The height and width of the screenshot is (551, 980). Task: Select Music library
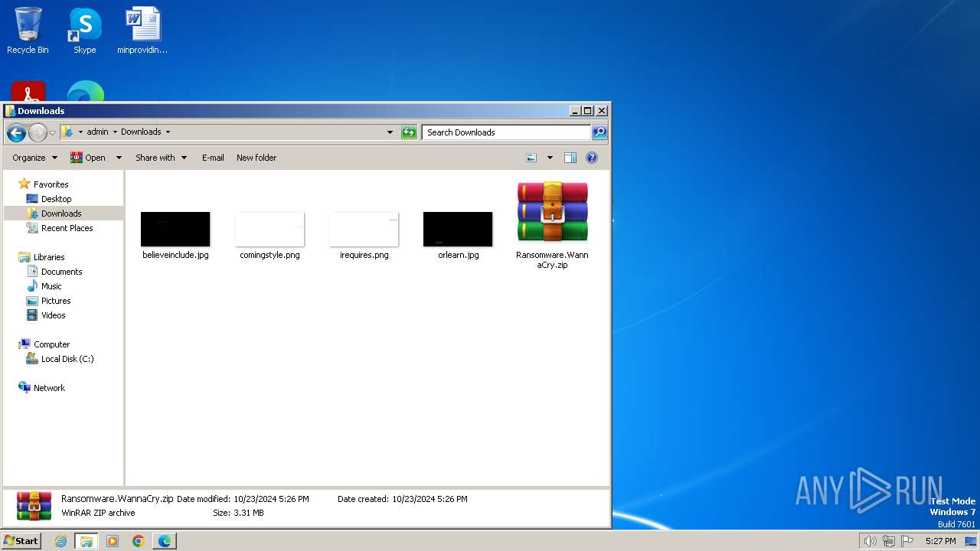(51, 286)
